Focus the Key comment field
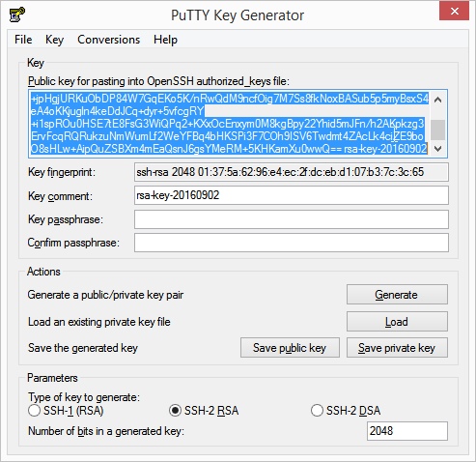This screenshot has height=462, width=476. [x=292, y=195]
